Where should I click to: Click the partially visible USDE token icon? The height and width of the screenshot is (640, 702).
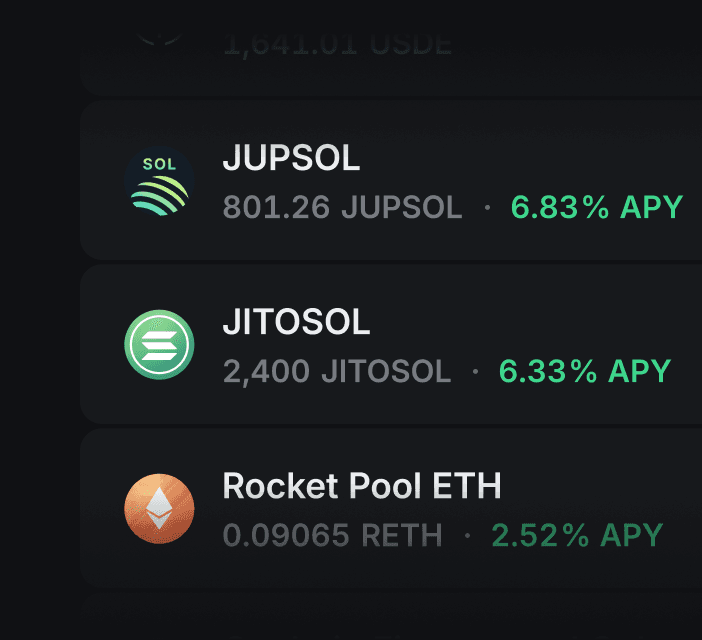tap(159, 40)
